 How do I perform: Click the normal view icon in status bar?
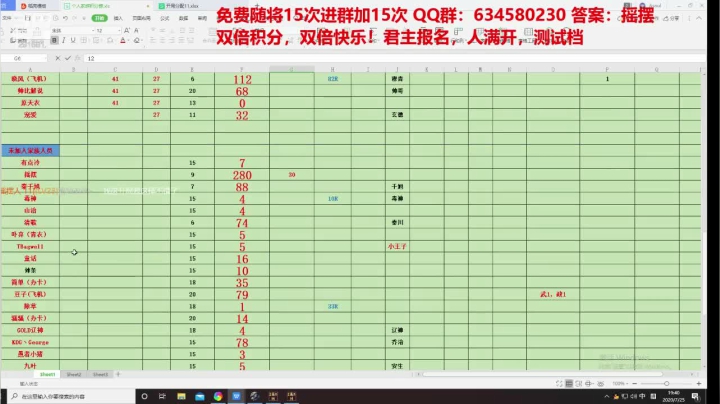569,383
